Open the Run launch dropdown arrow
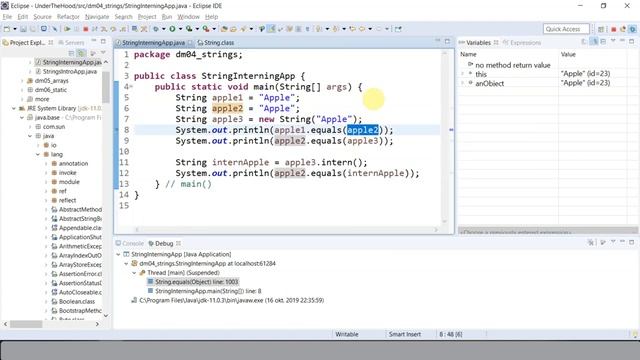The width and height of the screenshot is (640, 360). tap(180, 29)
